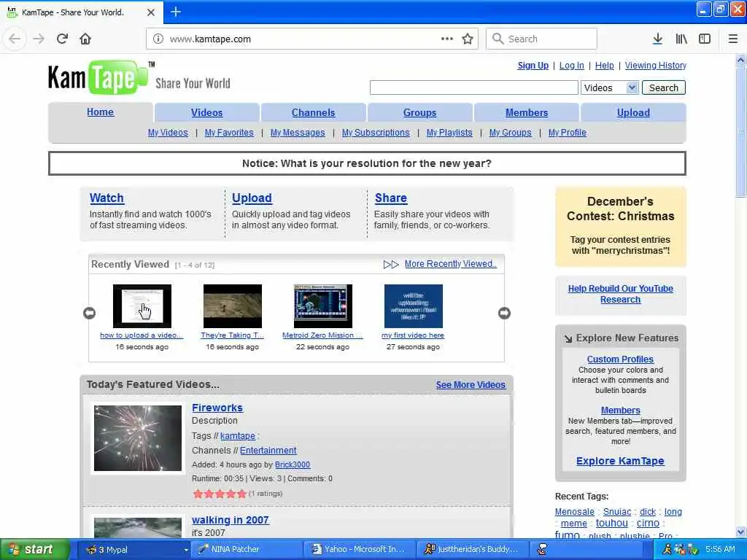747x560 pixels.
Task: Open My Favorites link
Action: pyautogui.click(x=229, y=133)
